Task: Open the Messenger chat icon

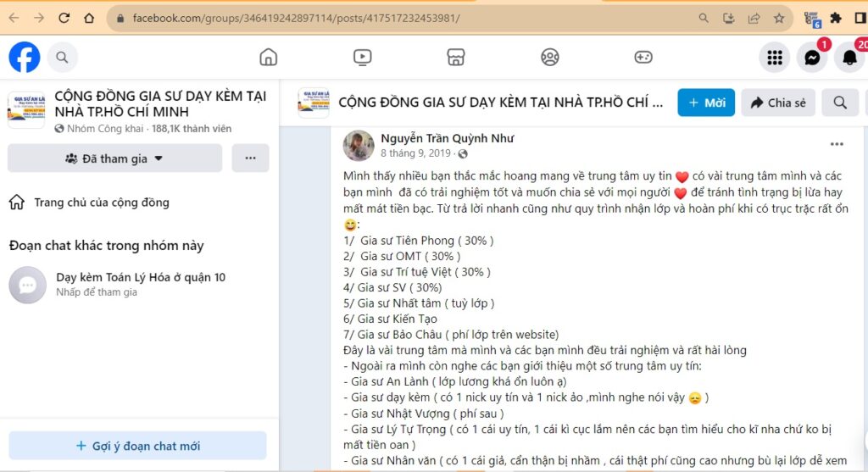Action: [812, 57]
